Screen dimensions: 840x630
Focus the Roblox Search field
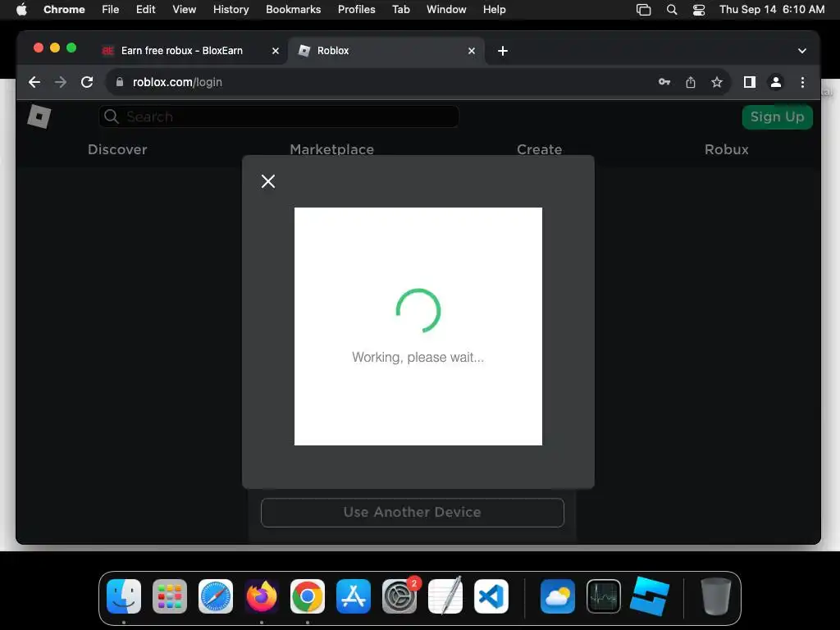[279, 116]
